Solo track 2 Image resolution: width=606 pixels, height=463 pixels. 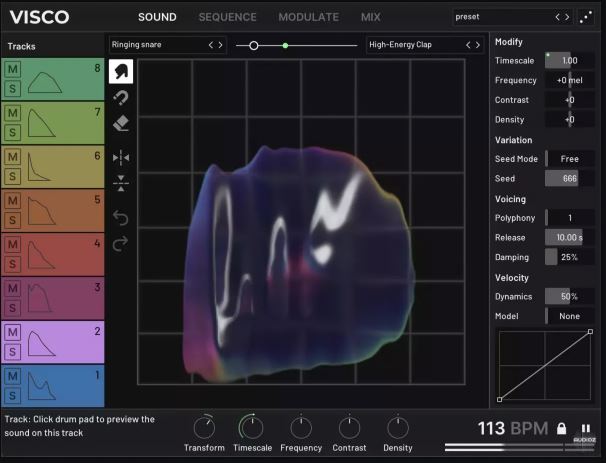point(12,352)
